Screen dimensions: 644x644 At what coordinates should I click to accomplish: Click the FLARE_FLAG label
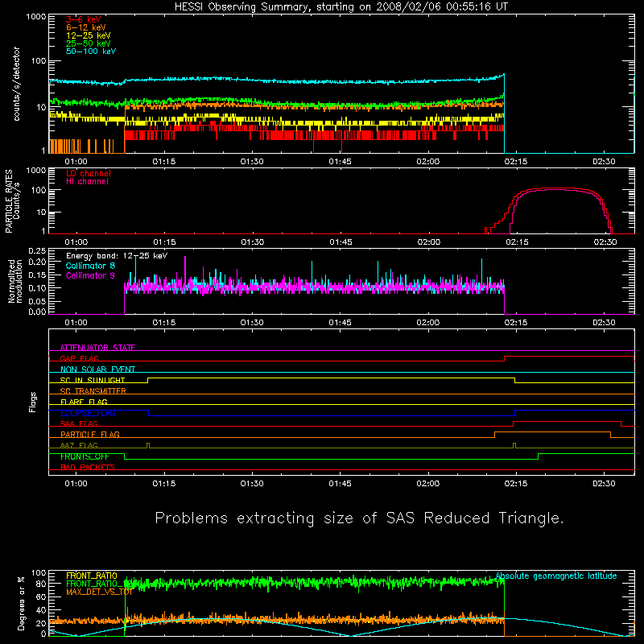coord(84,402)
